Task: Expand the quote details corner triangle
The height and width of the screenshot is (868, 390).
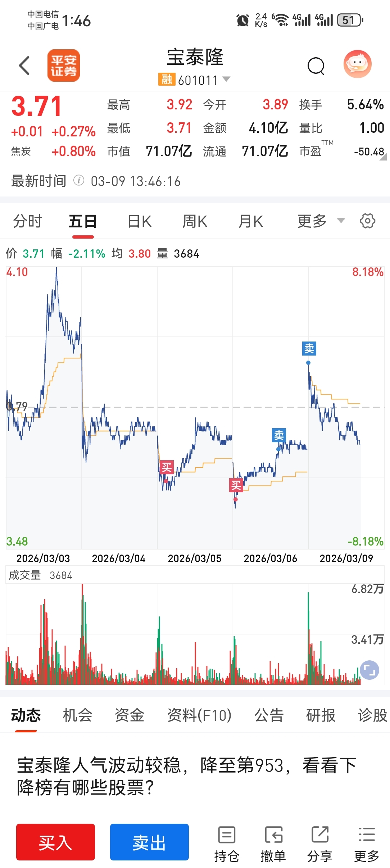Action: click(383, 157)
